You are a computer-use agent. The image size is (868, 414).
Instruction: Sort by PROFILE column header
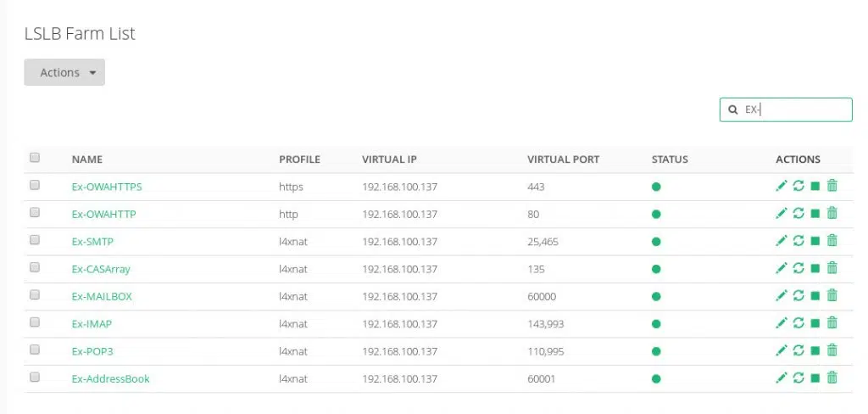coord(299,159)
